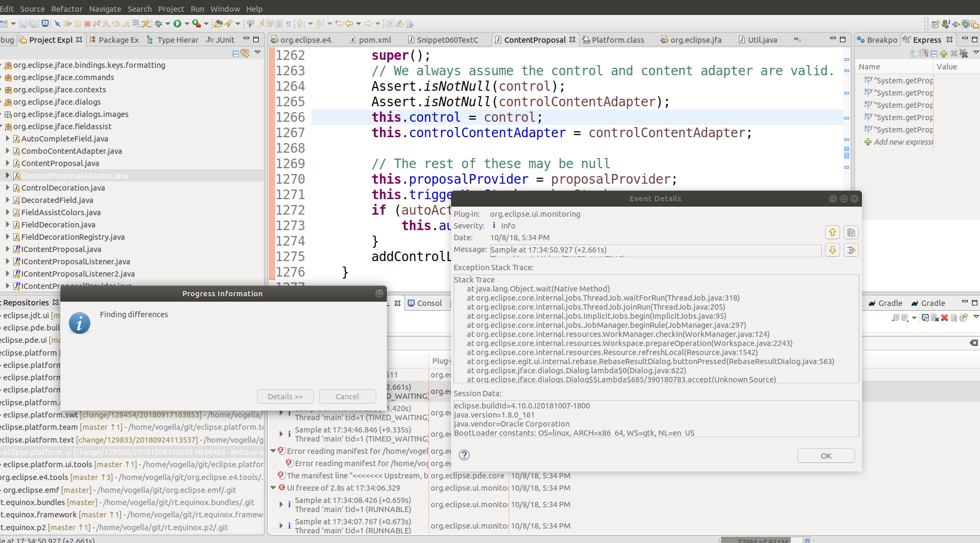Click OK in Event Details dialog

tap(826, 455)
